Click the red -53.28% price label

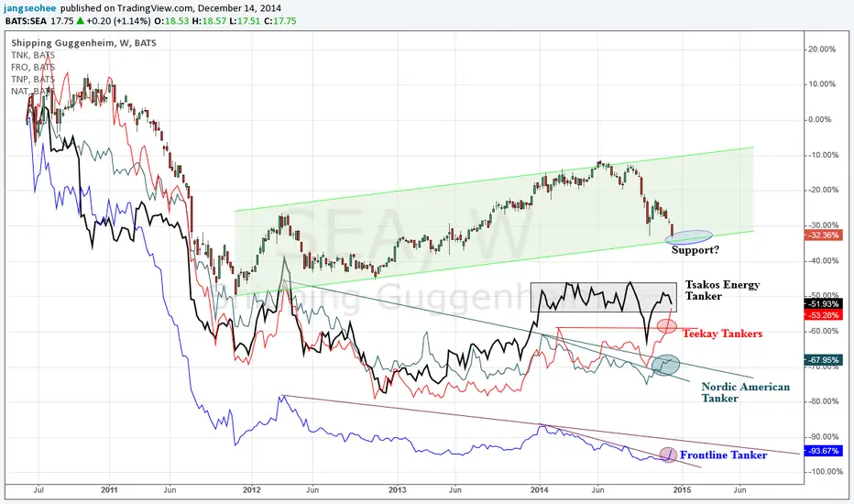824,315
